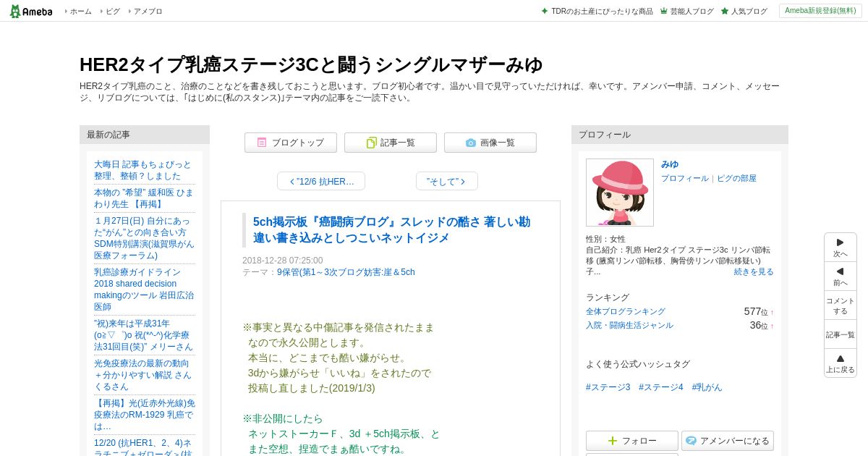Open みゆ profile name link
The image size is (868, 456).
tap(670, 164)
